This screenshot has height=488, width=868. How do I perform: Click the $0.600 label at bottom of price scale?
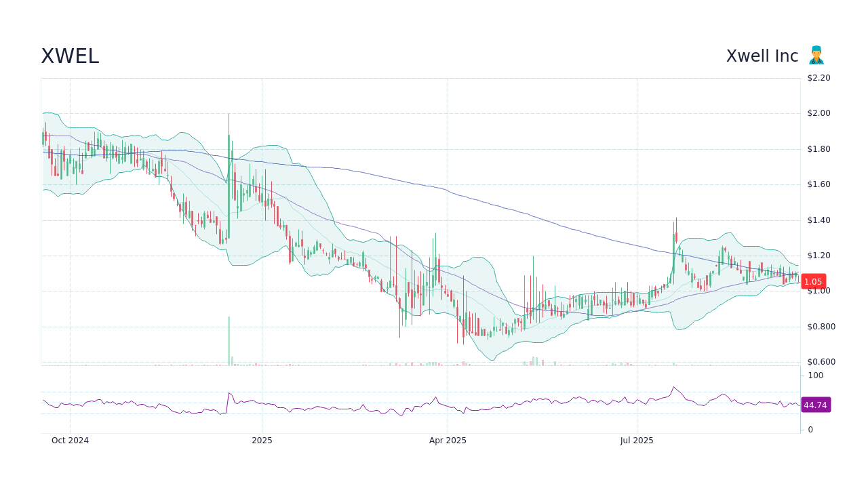(823, 362)
